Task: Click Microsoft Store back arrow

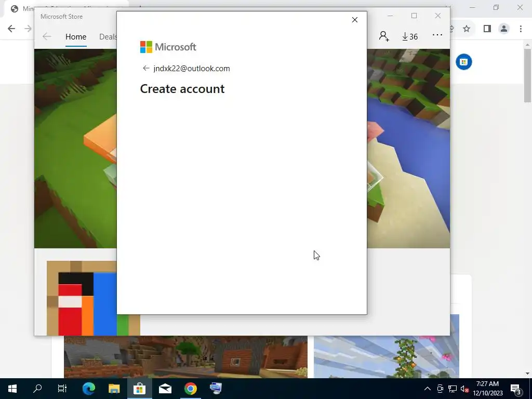Action: pyautogui.click(x=46, y=37)
